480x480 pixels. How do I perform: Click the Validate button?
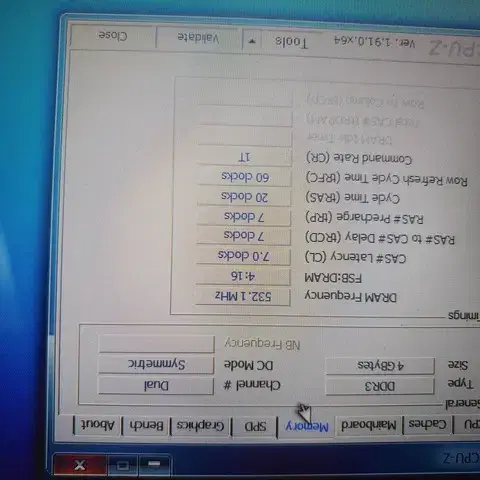coord(198,38)
